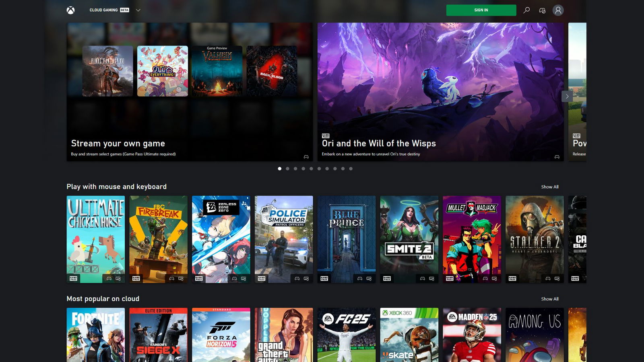This screenshot has width=644, height=362.
Task: Click the controller icon on Ori banner
Action: tap(557, 157)
